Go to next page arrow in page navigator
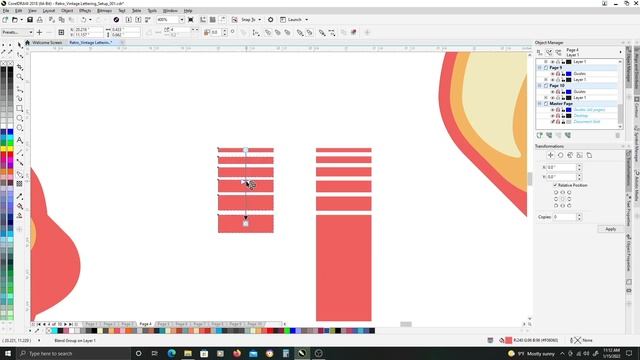Screen dimensions: 640x360 [x=65, y=324]
